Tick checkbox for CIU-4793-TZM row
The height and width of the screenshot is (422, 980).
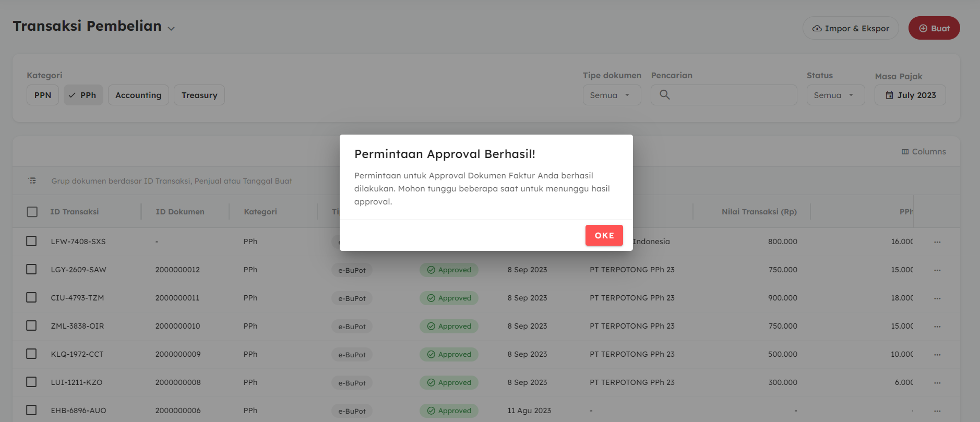click(31, 297)
